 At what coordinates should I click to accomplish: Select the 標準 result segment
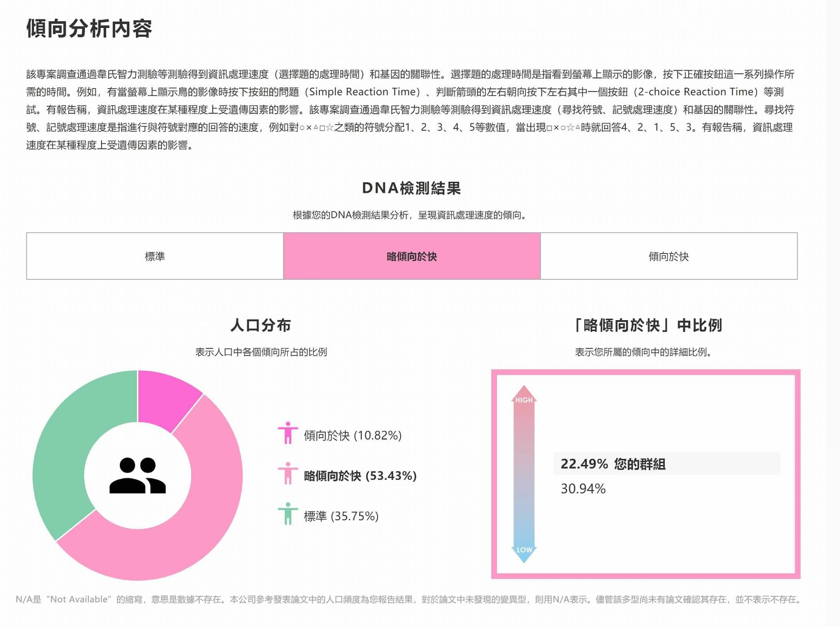pos(155,256)
